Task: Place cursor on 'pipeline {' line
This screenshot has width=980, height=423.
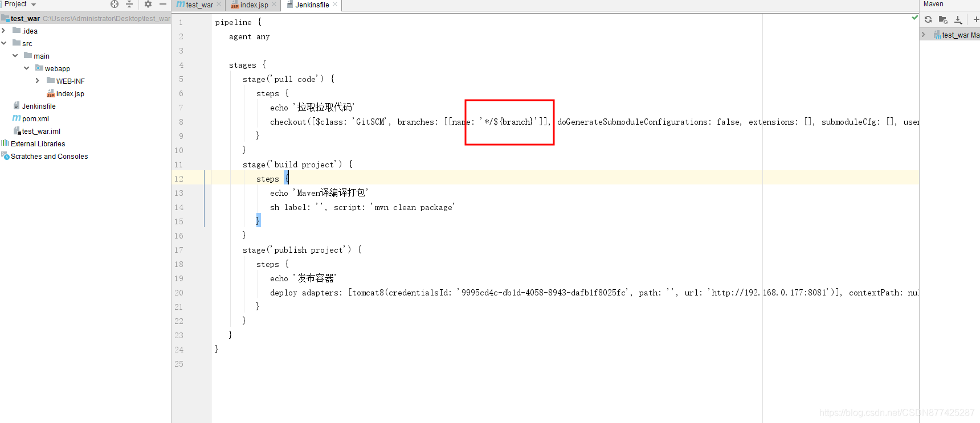Action: click(x=238, y=22)
